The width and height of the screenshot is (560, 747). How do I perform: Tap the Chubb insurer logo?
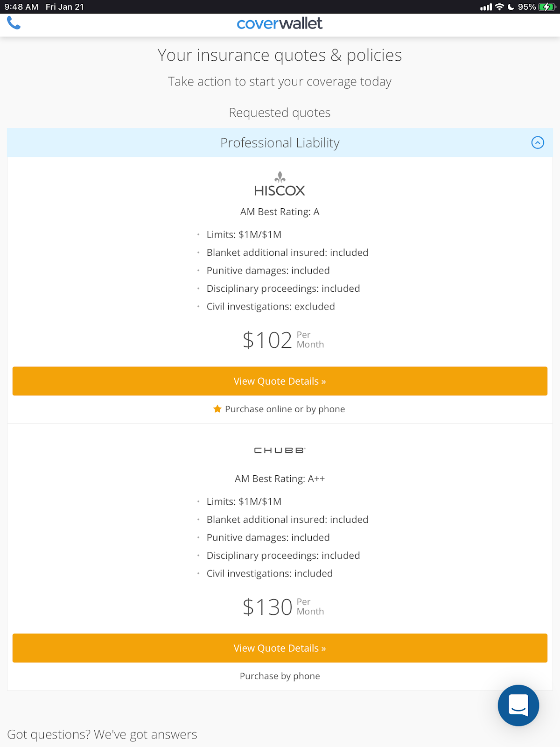click(x=280, y=450)
